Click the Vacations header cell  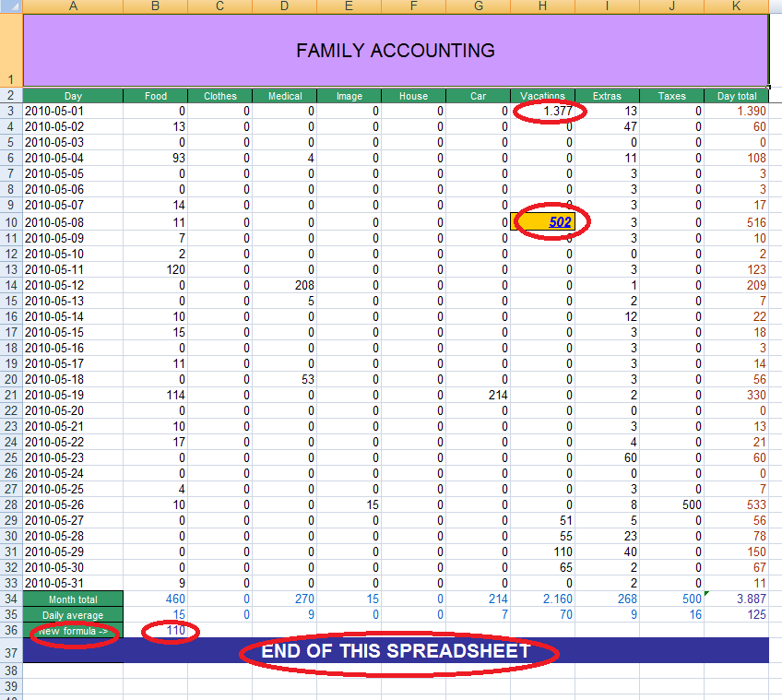[x=542, y=96]
